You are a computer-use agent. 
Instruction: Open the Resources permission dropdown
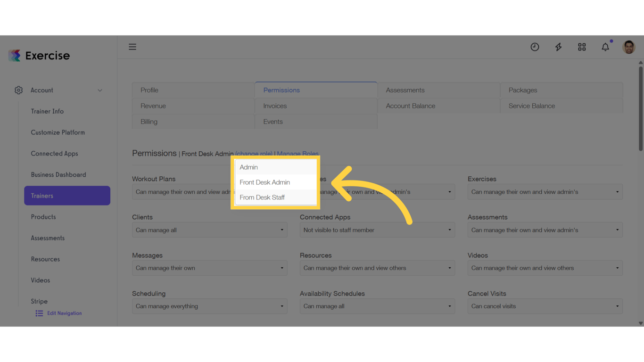point(377,268)
